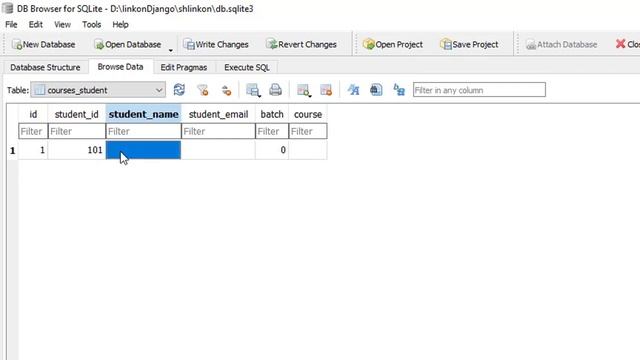Image resolution: width=640 pixels, height=360 pixels.
Task: Open the File menu
Action: pos(11,24)
